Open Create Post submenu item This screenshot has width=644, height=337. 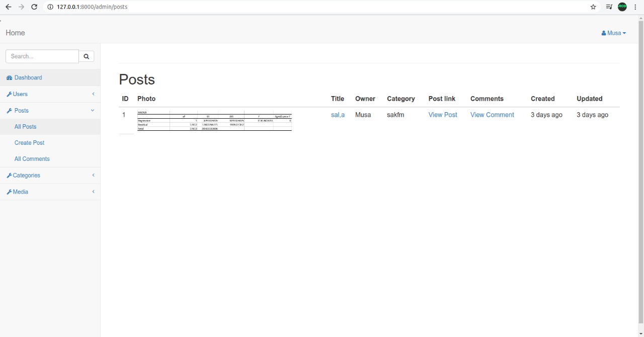coord(50,143)
